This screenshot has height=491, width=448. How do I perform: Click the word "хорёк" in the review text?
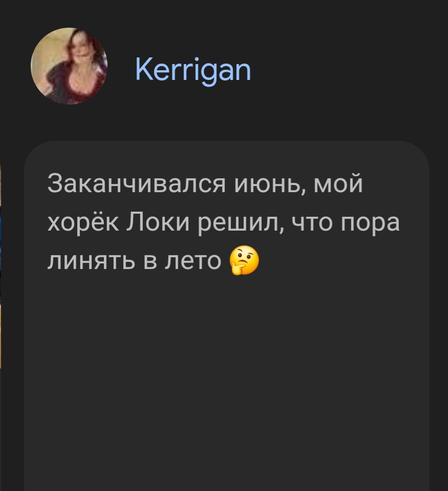click(x=83, y=223)
